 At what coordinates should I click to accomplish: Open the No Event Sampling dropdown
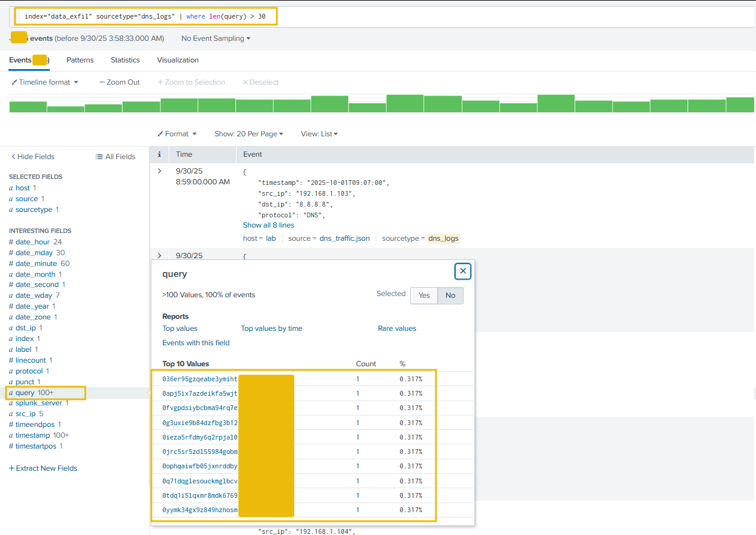click(x=216, y=38)
